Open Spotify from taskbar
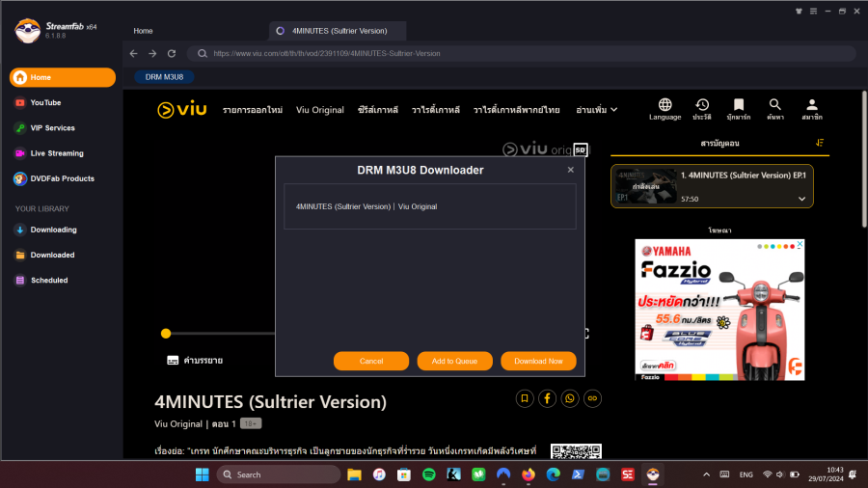This screenshot has height=488, width=868. tap(429, 474)
